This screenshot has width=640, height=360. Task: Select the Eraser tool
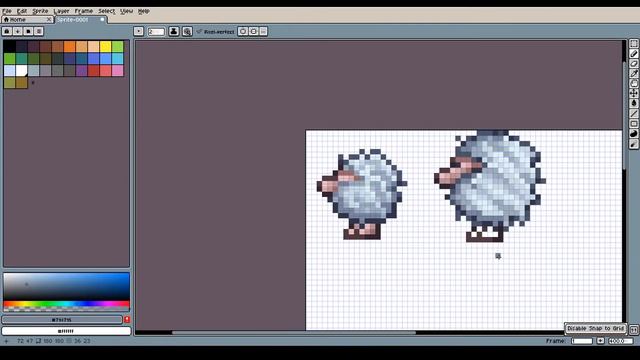633,64
